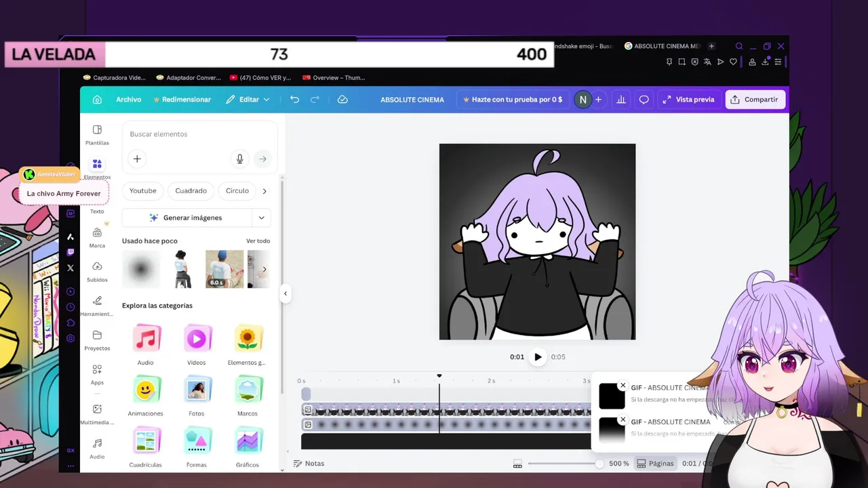Viewport: 868px width, 488px height.
Task: Submit the search with the arrow button
Action: click(x=262, y=159)
